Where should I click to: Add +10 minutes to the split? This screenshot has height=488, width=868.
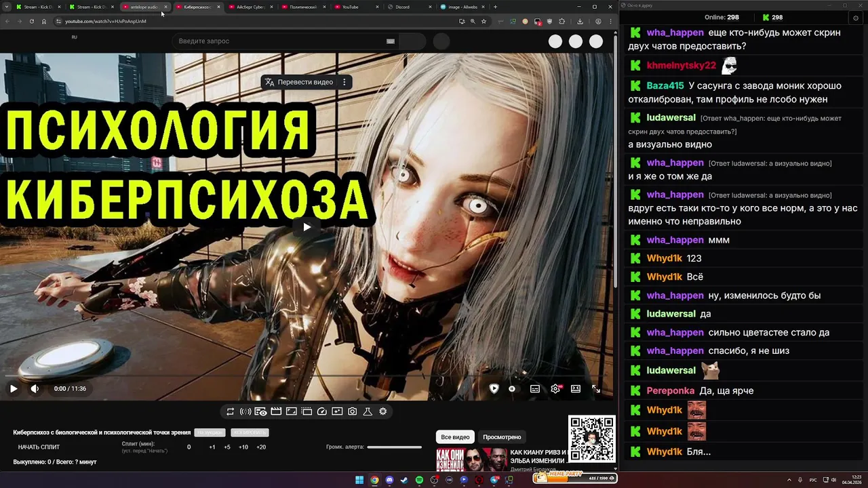click(243, 447)
